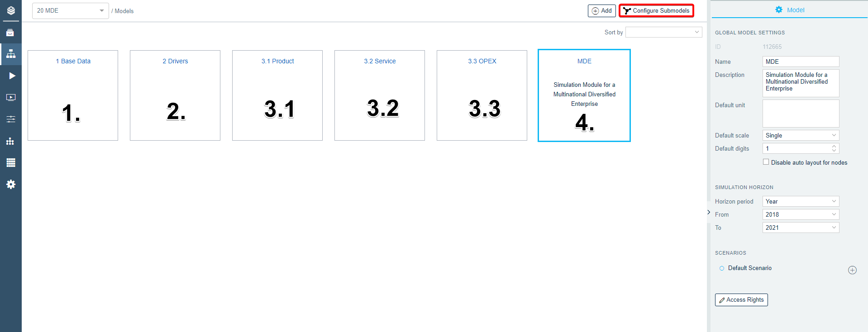The image size is (868, 332).
Task: Expand the Horizon period dropdown
Action: pyautogui.click(x=800, y=201)
